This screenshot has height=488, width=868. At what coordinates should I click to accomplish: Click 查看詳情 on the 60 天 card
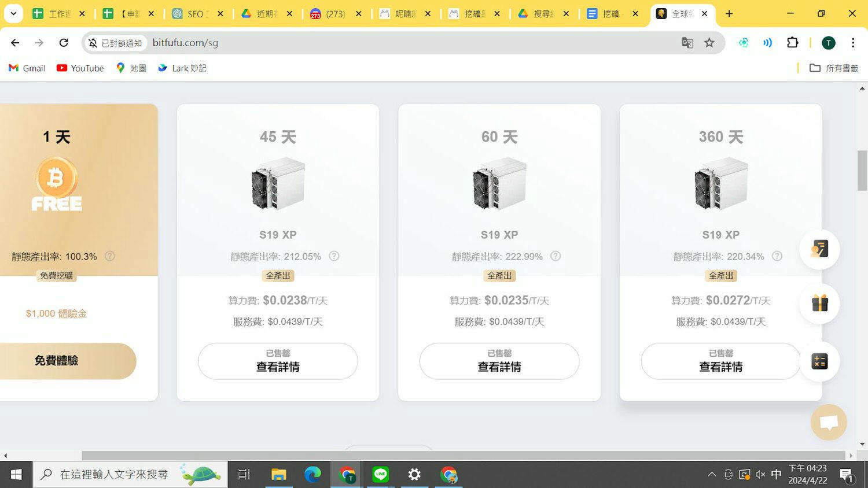click(x=499, y=361)
